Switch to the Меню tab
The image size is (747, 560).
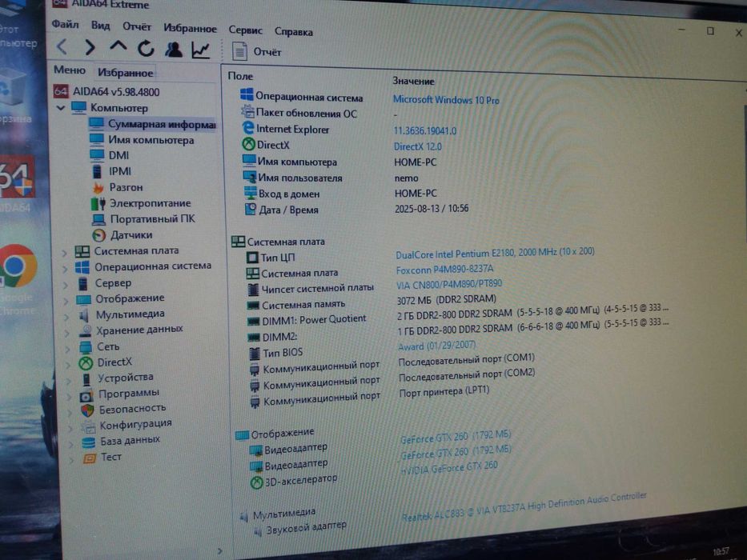point(70,70)
